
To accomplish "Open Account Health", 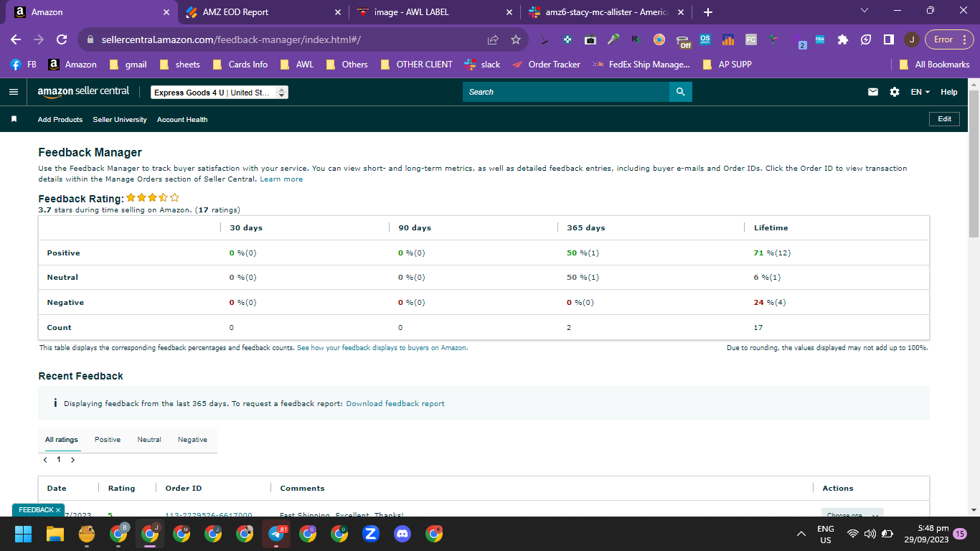I will point(182,119).
